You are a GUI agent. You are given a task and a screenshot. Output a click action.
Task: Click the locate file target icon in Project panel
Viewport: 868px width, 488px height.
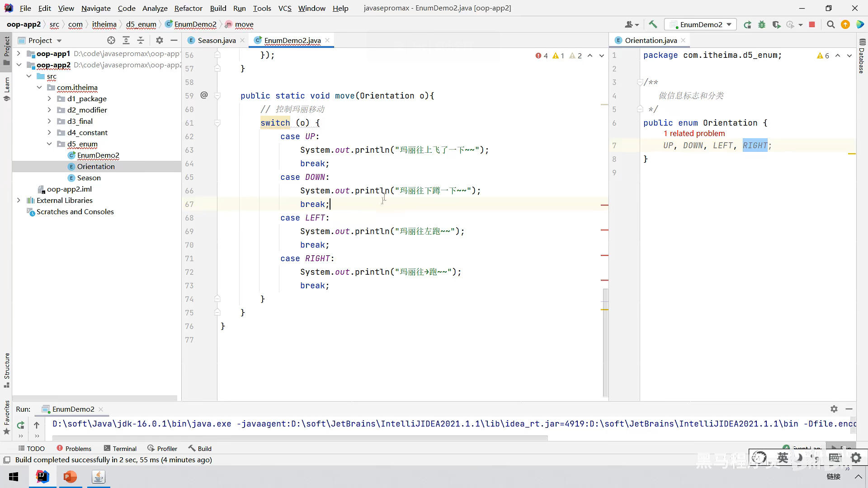tap(111, 40)
